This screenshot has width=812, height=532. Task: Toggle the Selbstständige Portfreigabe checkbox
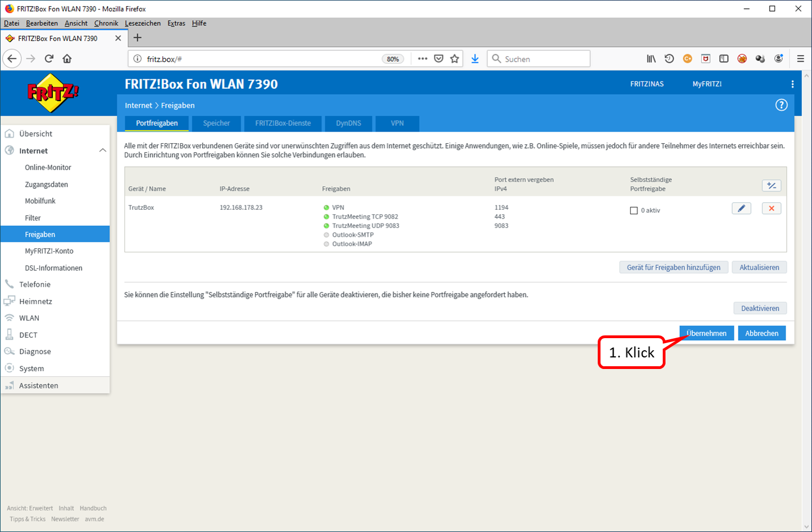(634, 210)
